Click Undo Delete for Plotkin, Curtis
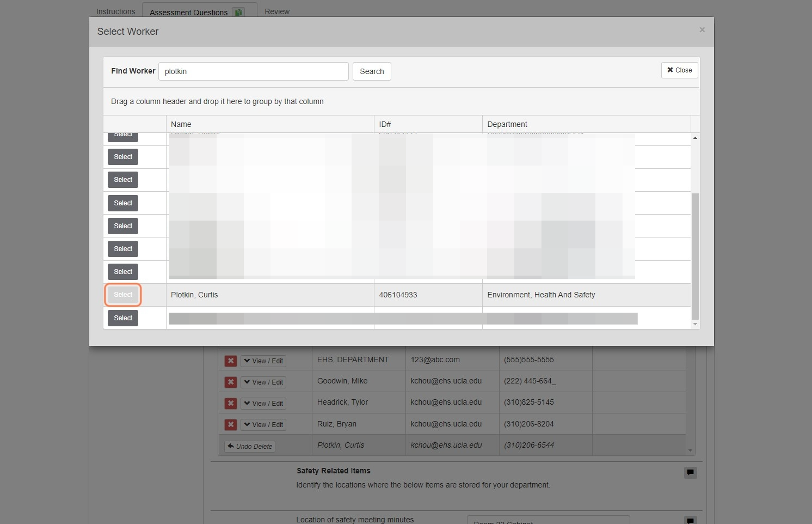This screenshot has height=524, width=812. [250, 446]
